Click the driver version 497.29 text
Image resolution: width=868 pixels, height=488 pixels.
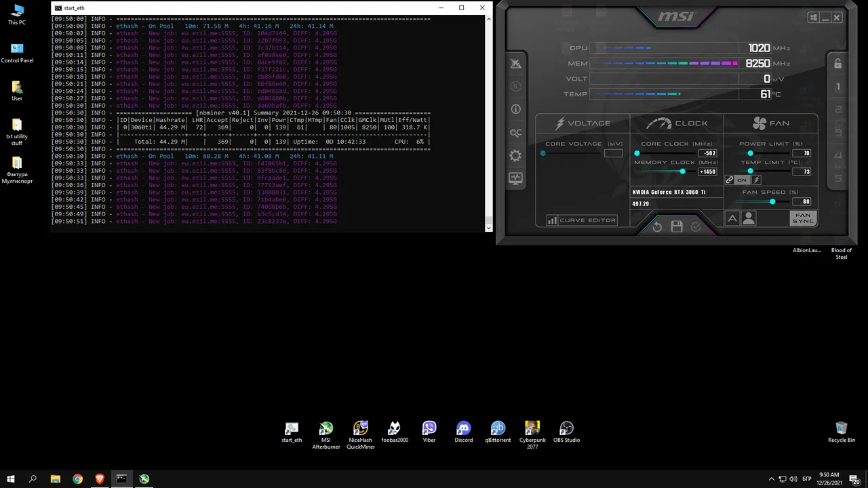pos(641,203)
